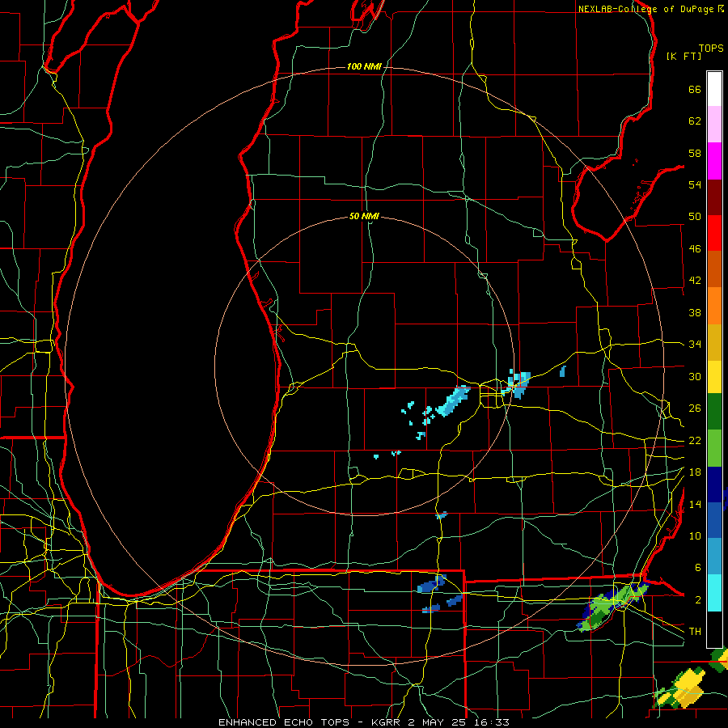Viewport: 728px width, 728px height.
Task: Click the '50 NMI' range ring label
Action: click(x=364, y=216)
